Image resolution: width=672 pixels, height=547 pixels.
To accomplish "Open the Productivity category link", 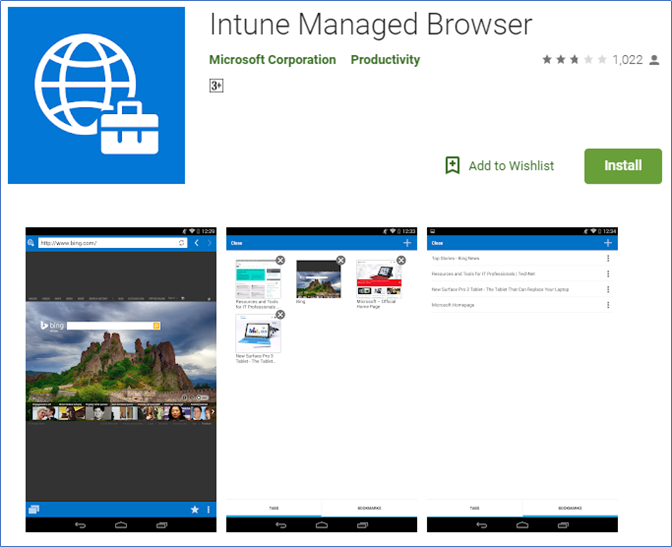I will coord(385,60).
